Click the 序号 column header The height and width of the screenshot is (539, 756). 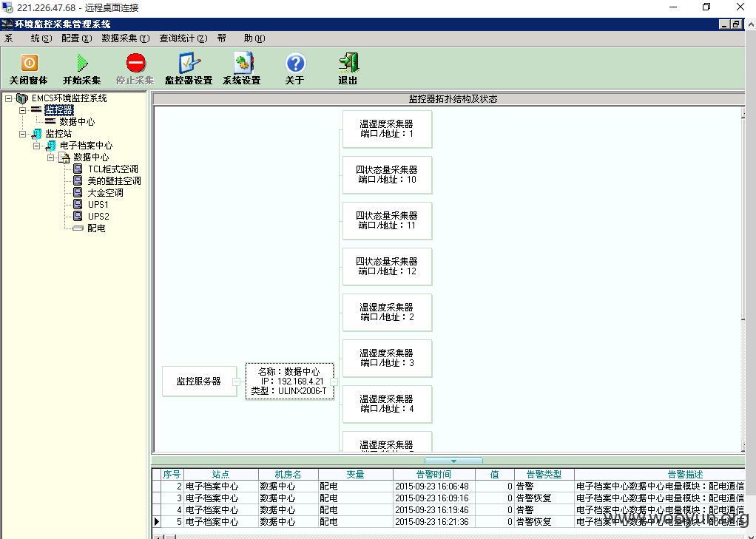[x=172, y=475]
